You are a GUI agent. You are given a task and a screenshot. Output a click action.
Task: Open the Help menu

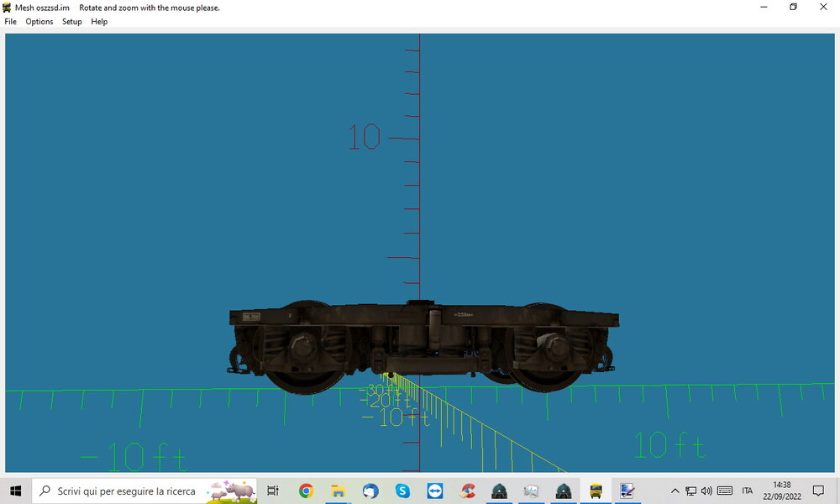(x=99, y=22)
